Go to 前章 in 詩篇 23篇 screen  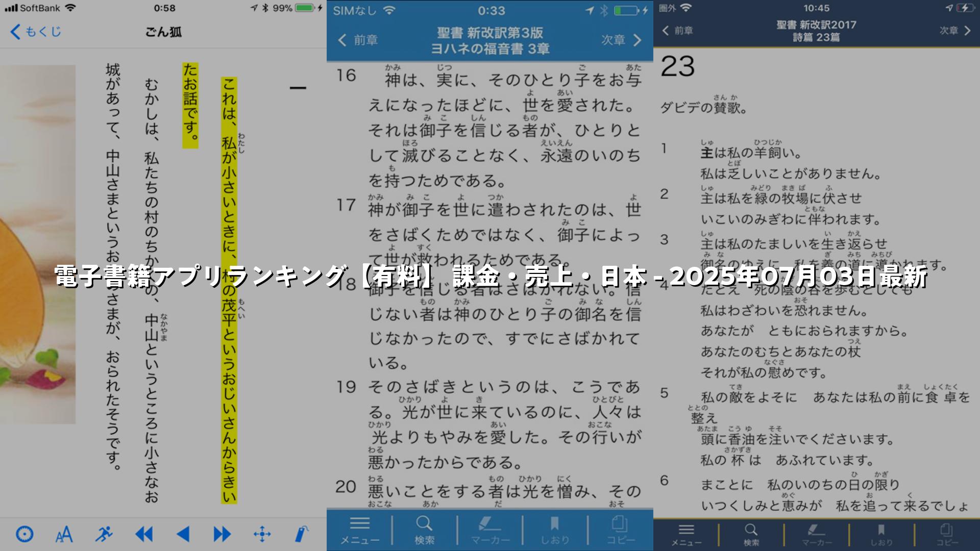(678, 31)
